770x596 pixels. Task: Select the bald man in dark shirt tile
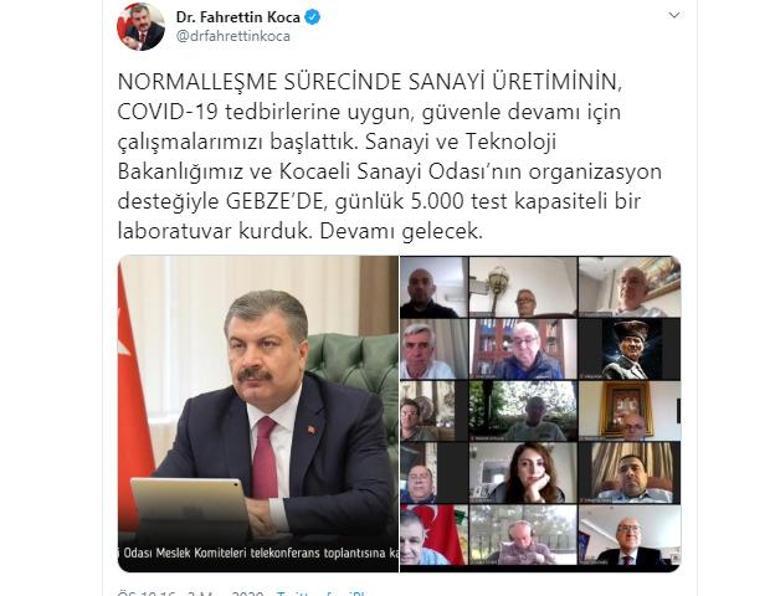click(434, 287)
